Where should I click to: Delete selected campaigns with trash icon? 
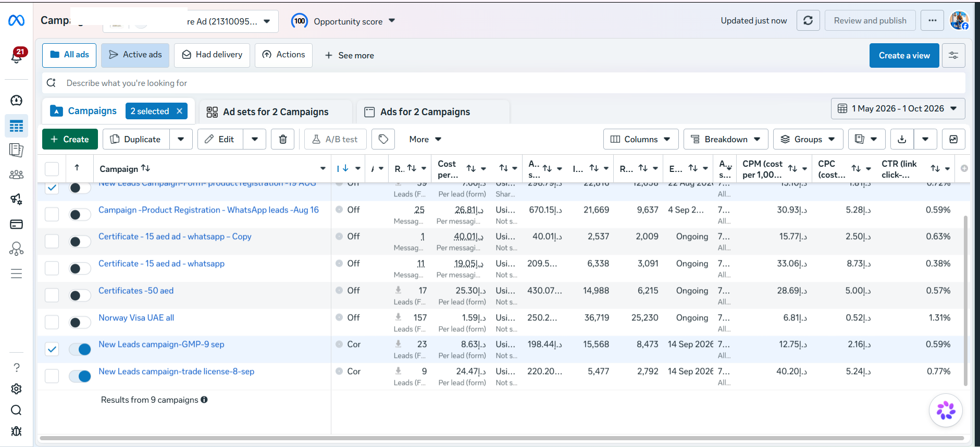[283, 139]
